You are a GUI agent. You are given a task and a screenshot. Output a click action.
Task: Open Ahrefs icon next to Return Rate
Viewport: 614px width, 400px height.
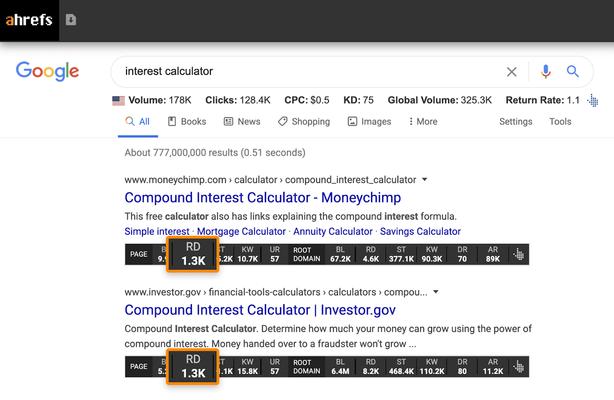click(593, 101)
